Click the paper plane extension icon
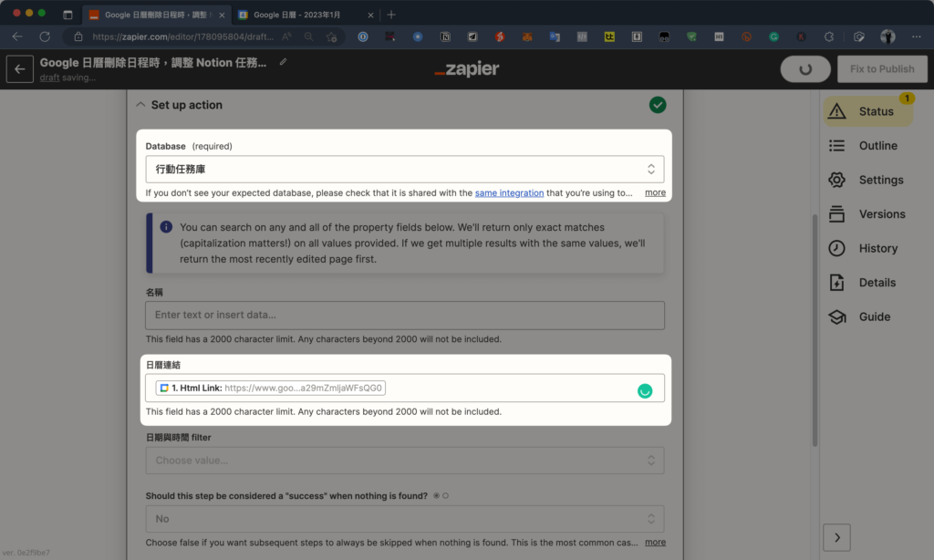 tap(472, 36)
